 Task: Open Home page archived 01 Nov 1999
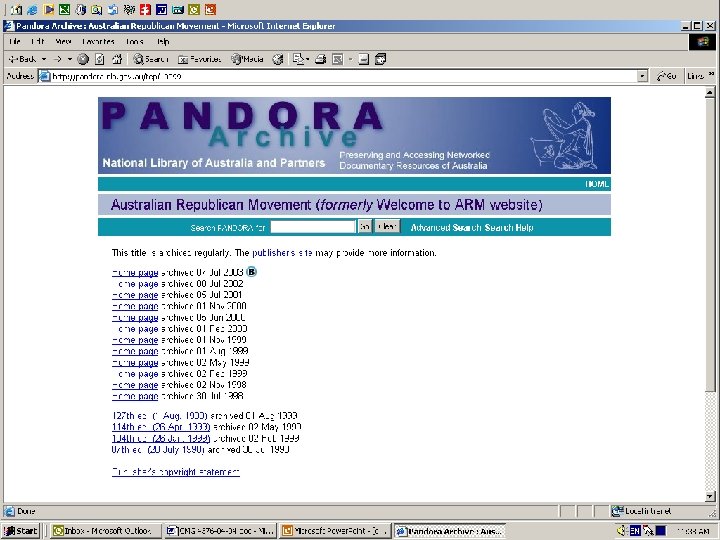click(x=135, y=340)
